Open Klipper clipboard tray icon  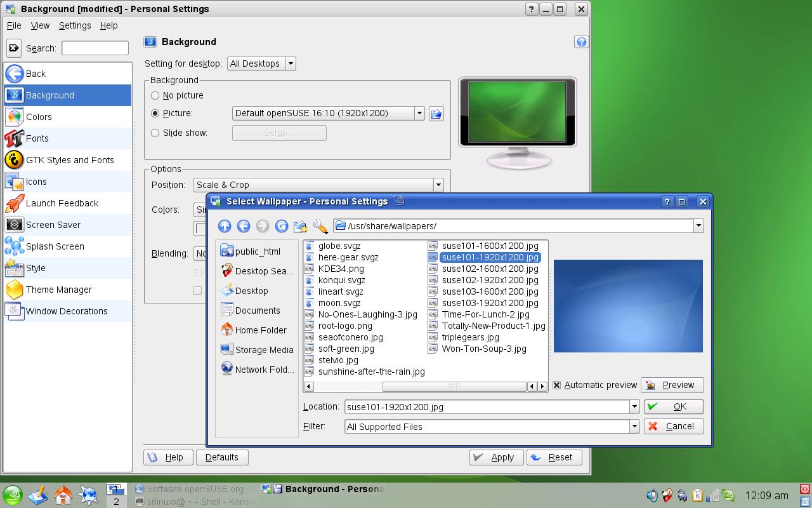coord(697,495)
